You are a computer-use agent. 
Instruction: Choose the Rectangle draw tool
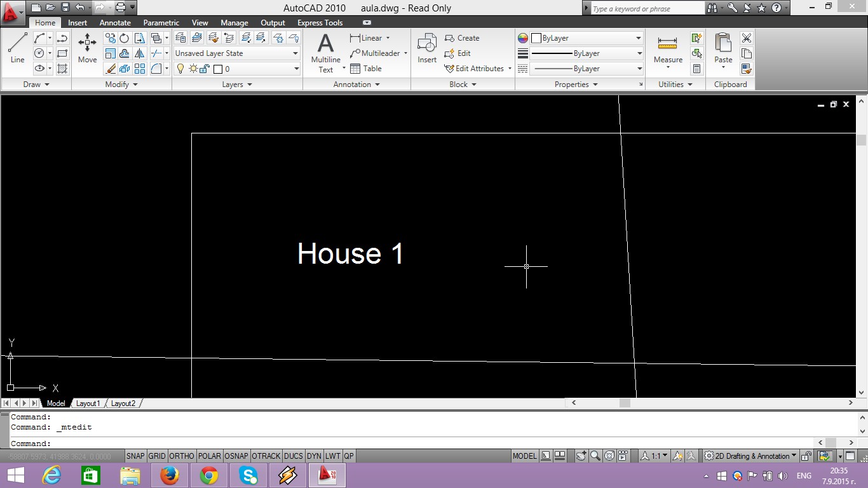(62, 53)
